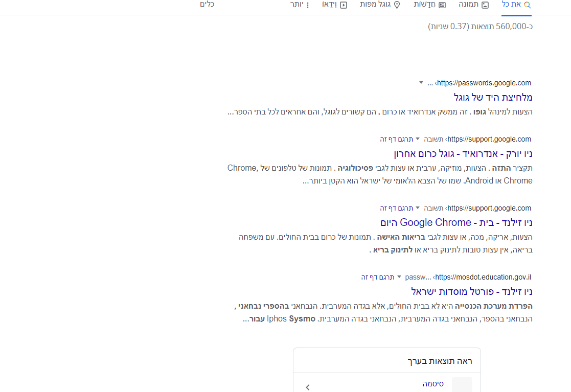Screen dimensions: 571x392
Task: Click the three-dot icon beside 'יותר'
Action: tap(308, 5)
